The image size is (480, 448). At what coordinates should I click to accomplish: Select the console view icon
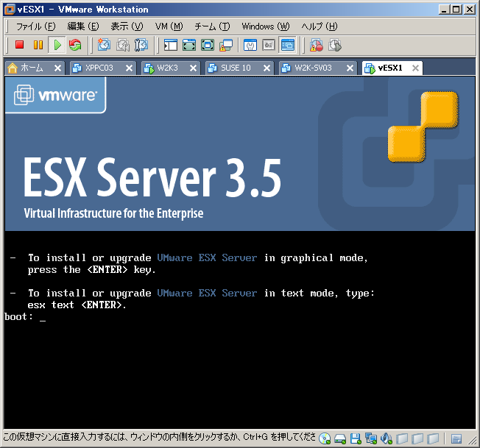(287, 46)
